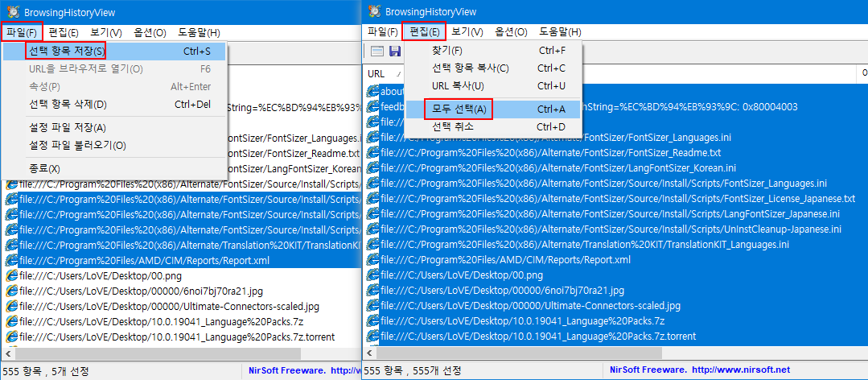
Task: Open the 옵션(O) menu in left window
Action: [150, 32]
